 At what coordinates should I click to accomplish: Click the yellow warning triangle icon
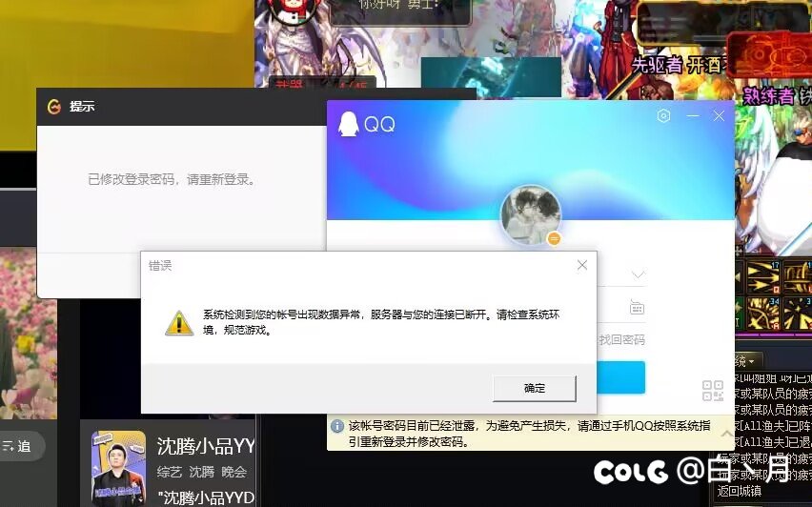[178, 323]
